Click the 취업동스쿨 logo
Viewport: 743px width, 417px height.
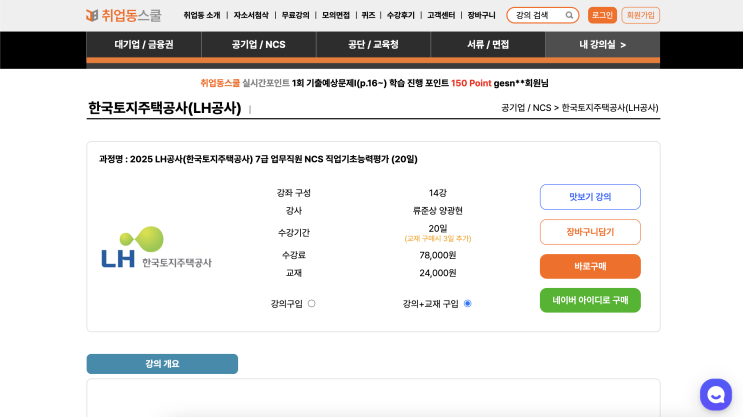pyautogui.click(x=123, y=15)
